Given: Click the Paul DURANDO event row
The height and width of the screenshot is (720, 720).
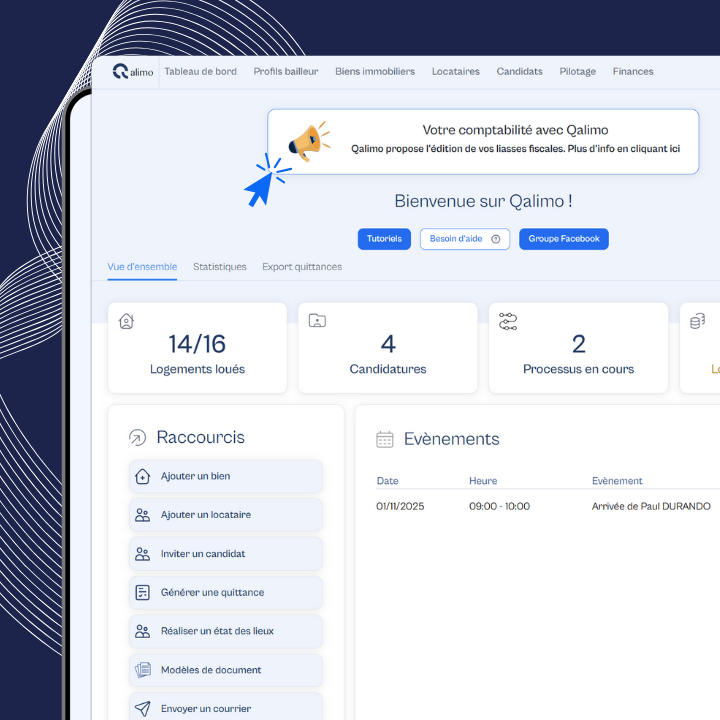Looking at the screenshot, I should pos(545,506).
